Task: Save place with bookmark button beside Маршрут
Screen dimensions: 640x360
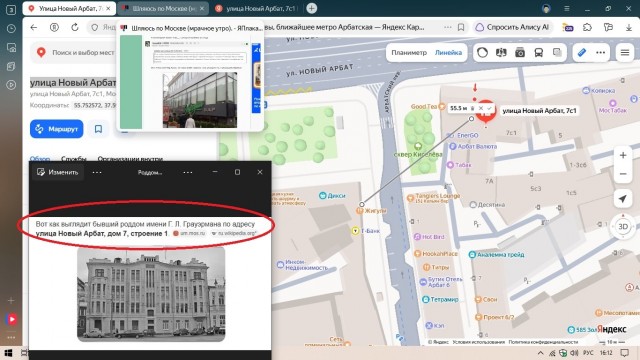Action: [98, 129]
